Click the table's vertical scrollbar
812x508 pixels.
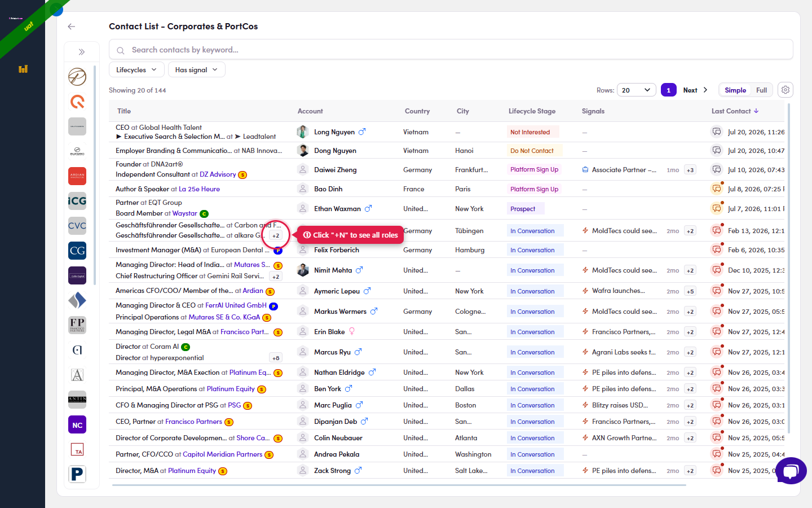pos(788,268)
